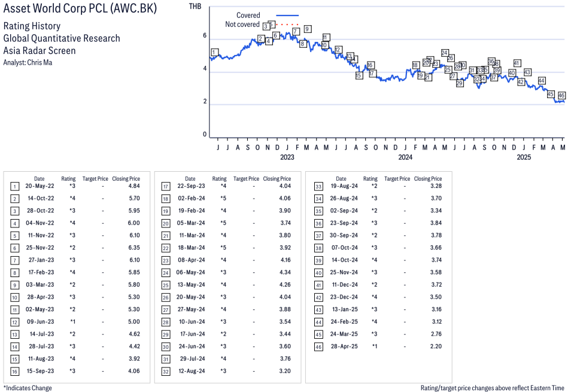Screen dimensions: 571x392
Task: Click date cell 14-Oct-22
Action: click(x=41, y=198)
